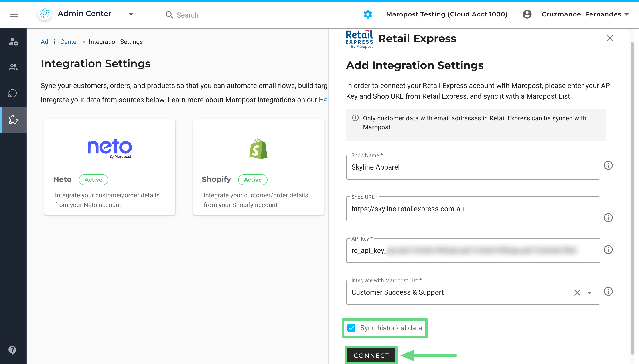Close the Retail Express panel
This screenshot has width=639, height=364.
[x=610, y=38]
